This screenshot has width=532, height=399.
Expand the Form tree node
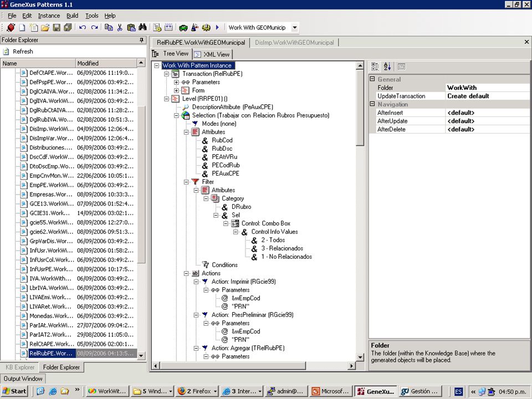point(176,90)
